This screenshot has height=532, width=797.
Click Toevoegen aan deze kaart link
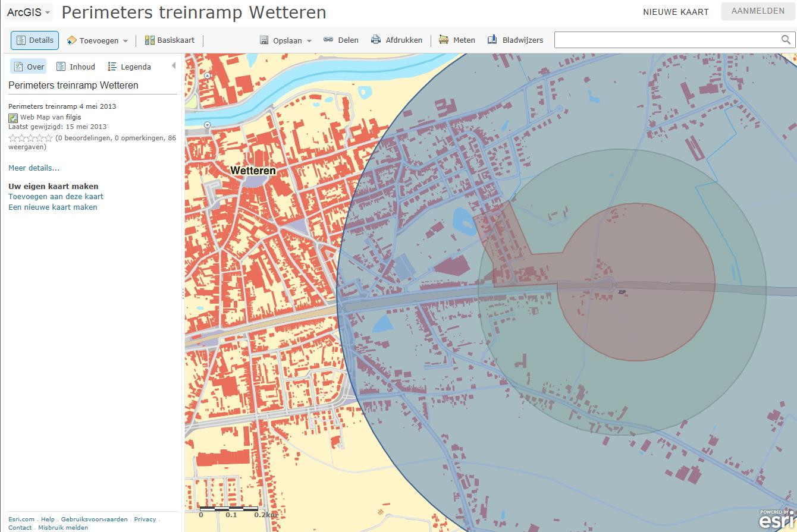click(x=56, y=197)
